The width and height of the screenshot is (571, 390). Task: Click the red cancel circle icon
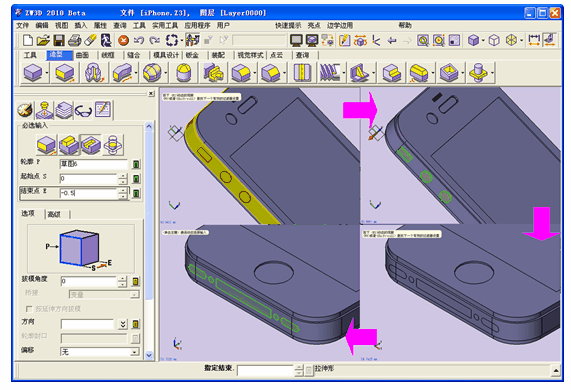pos(123,40)
